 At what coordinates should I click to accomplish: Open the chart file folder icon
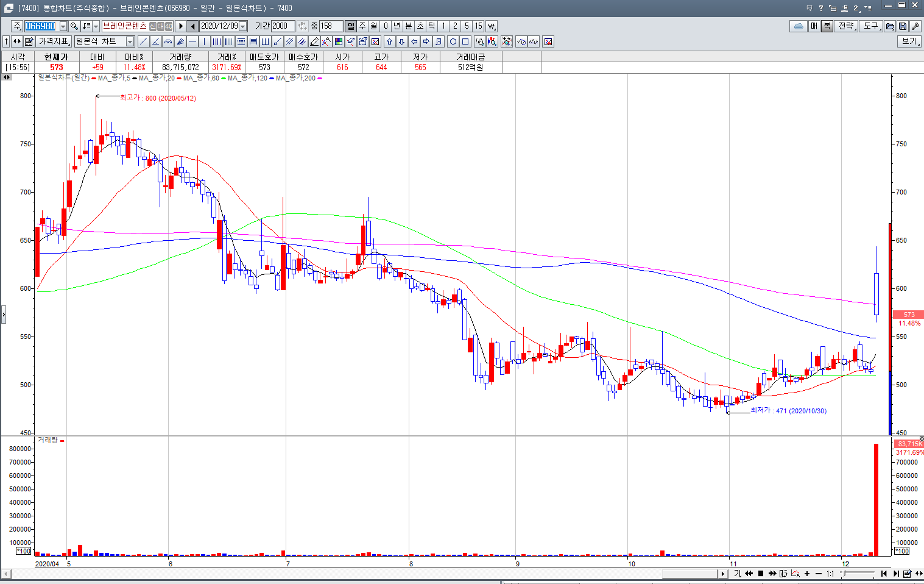tap(890, 26)
